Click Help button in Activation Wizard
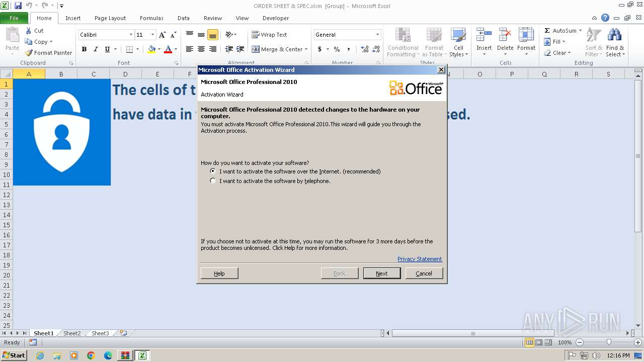644x362 pixels. tap(219, 274)
